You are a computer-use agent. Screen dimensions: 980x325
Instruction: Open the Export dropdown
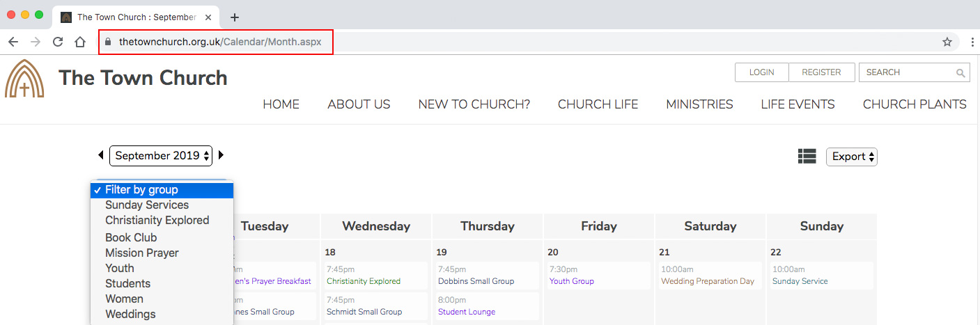click(851, 157)
